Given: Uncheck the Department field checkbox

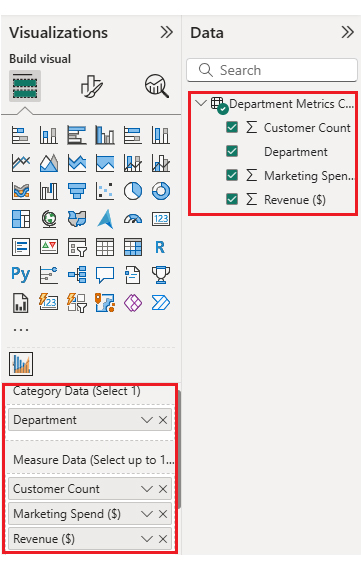Looking at the screenshot, I should click(x=232, y=151).
